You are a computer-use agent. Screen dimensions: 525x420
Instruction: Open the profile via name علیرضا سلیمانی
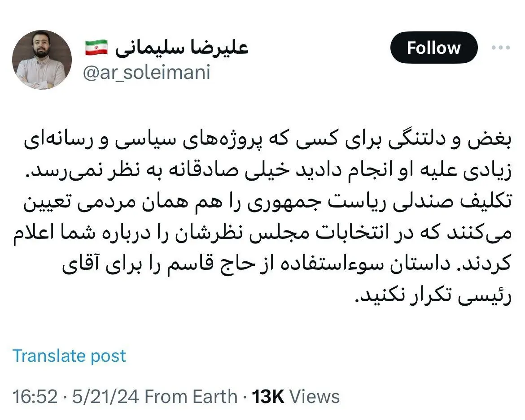coord(182,48)
